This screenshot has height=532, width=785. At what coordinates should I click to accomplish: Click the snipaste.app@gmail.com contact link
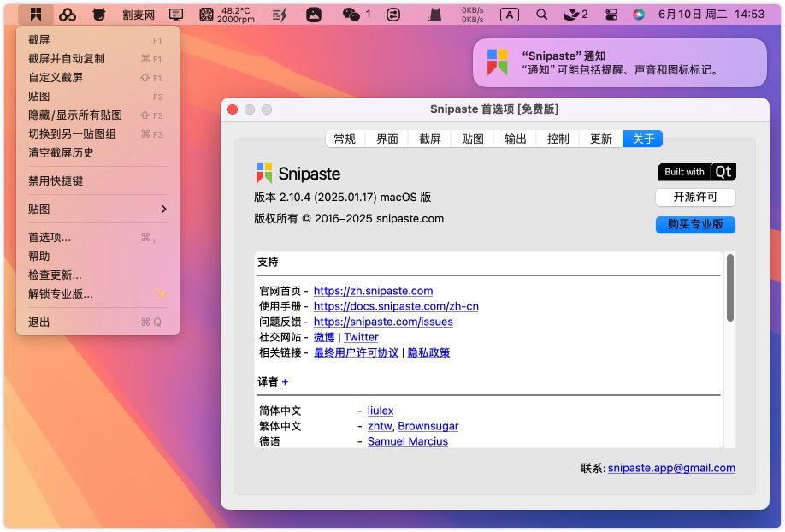[671, 468]
